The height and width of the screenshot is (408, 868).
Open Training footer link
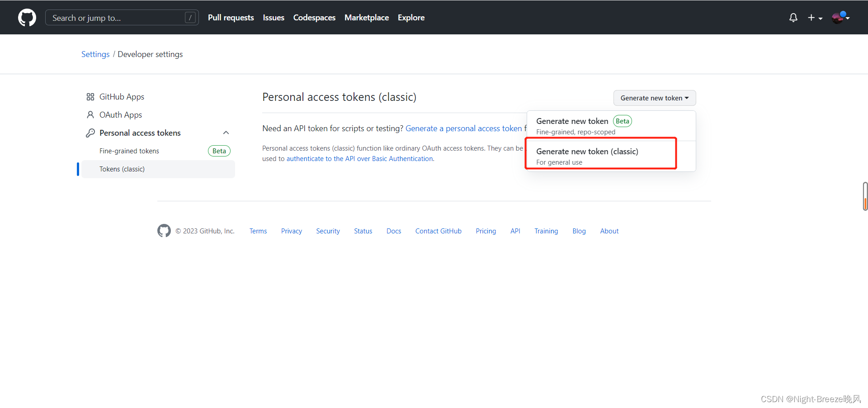546,231
